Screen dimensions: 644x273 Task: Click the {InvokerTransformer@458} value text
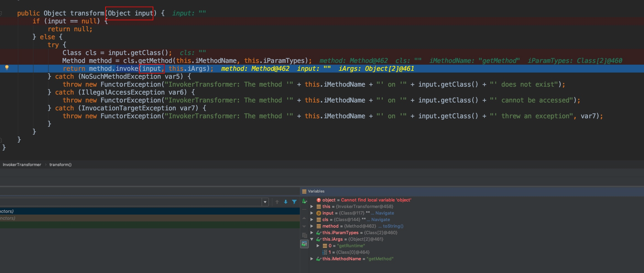click(364, 207)
